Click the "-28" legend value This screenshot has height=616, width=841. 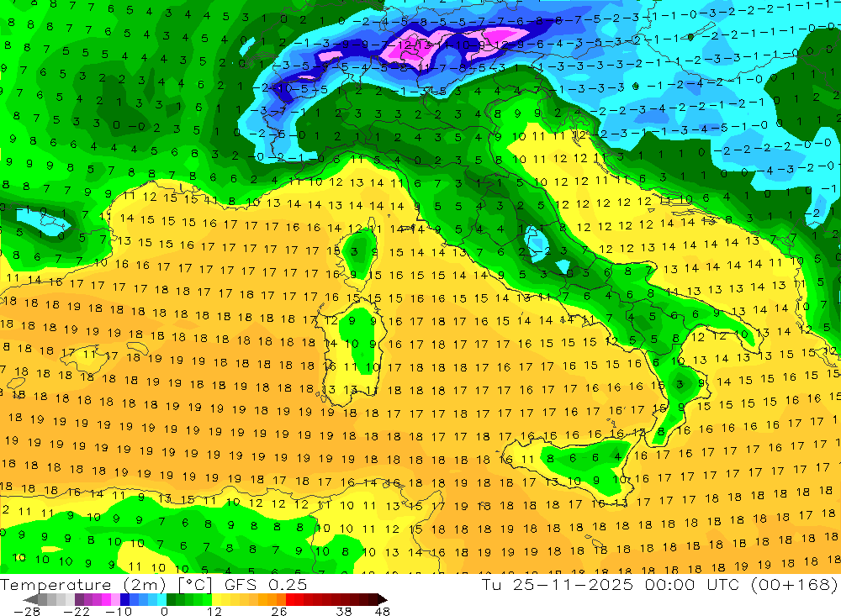coord(27,612)
